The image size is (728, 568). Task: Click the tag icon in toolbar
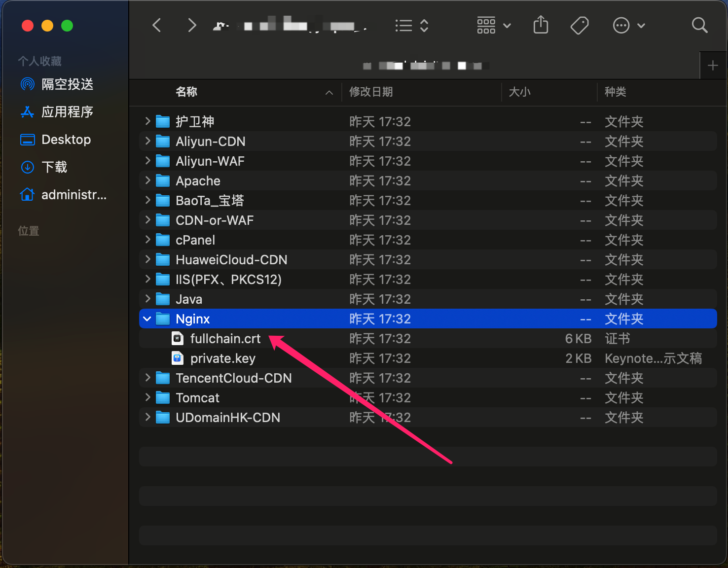coord(580,26)
